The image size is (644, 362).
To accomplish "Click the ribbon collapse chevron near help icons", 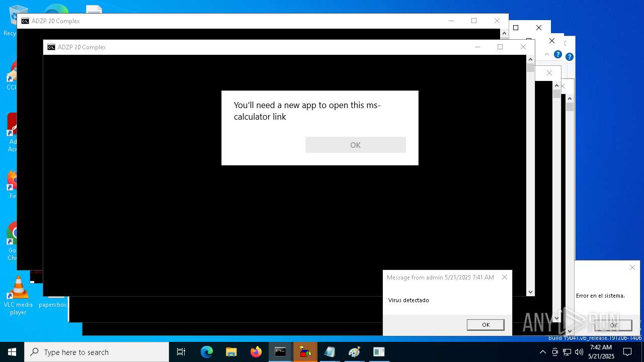I will coord(547,54).
